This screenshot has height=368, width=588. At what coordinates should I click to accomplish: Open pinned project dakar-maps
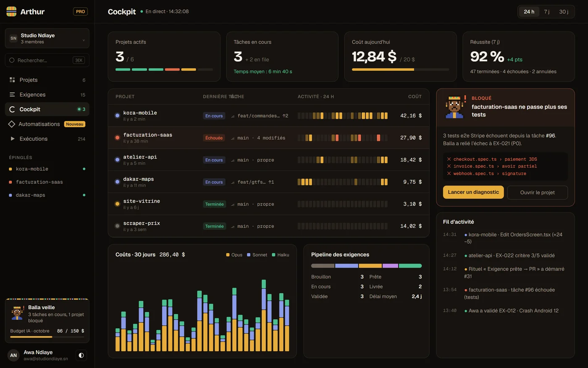(47, 195)
